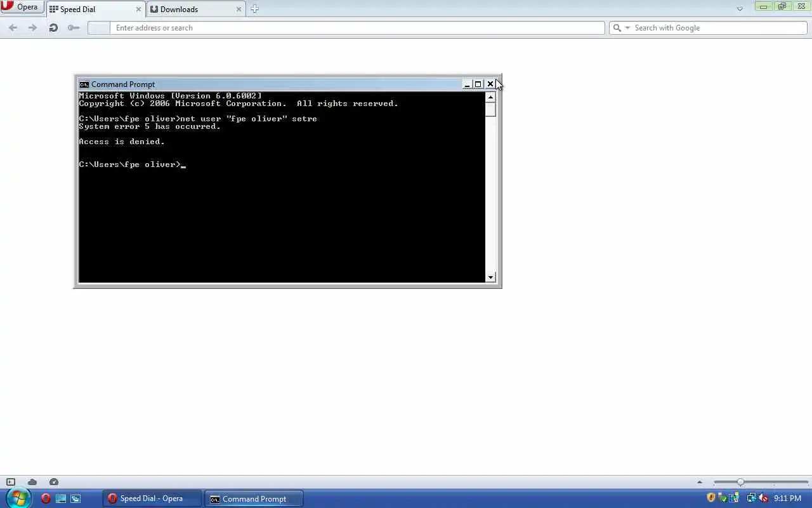Open the Windows Start orb
Screen dimensions: 812x508
pyautogui.click(x=18, y=498)
